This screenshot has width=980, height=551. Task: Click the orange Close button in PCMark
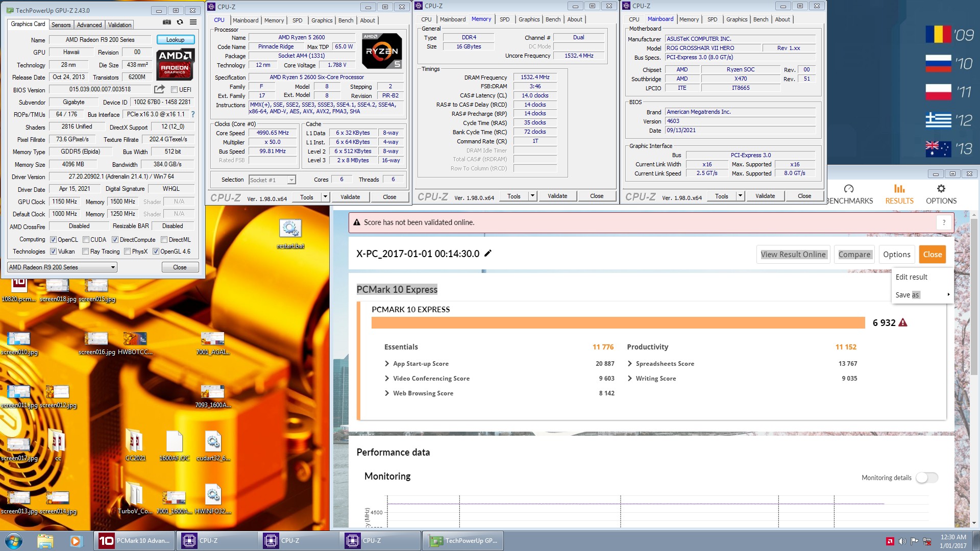[x=932, y=255]
